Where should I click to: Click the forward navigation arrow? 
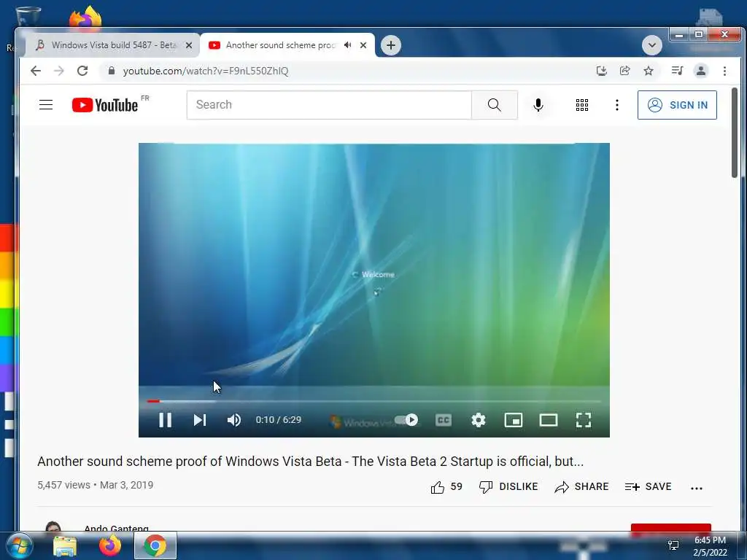coord(58,71)
